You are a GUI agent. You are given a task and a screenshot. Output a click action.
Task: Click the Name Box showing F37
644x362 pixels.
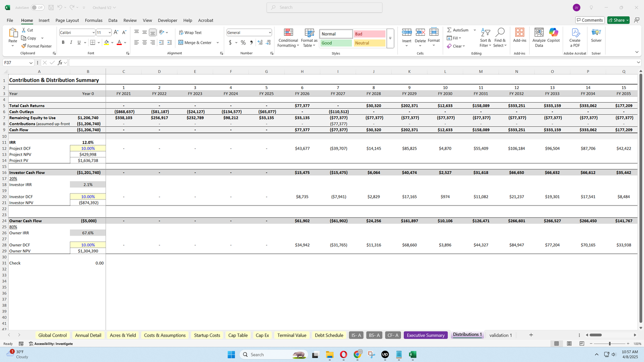[16, 63]
